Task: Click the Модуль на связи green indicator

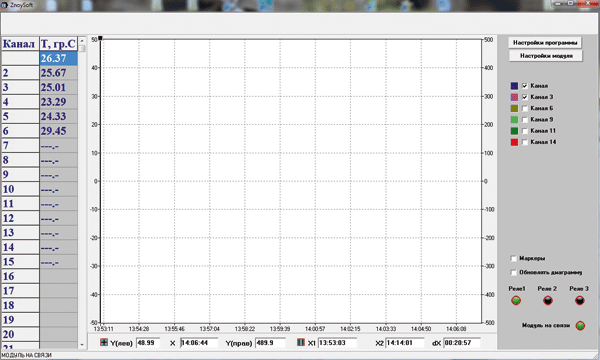Action: (x=580, y=326)
